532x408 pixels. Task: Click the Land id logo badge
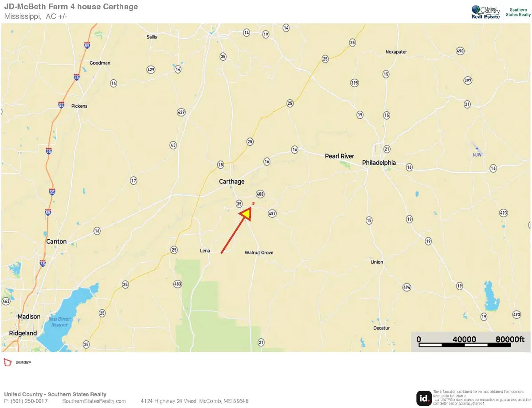click(x=424, y=398)
